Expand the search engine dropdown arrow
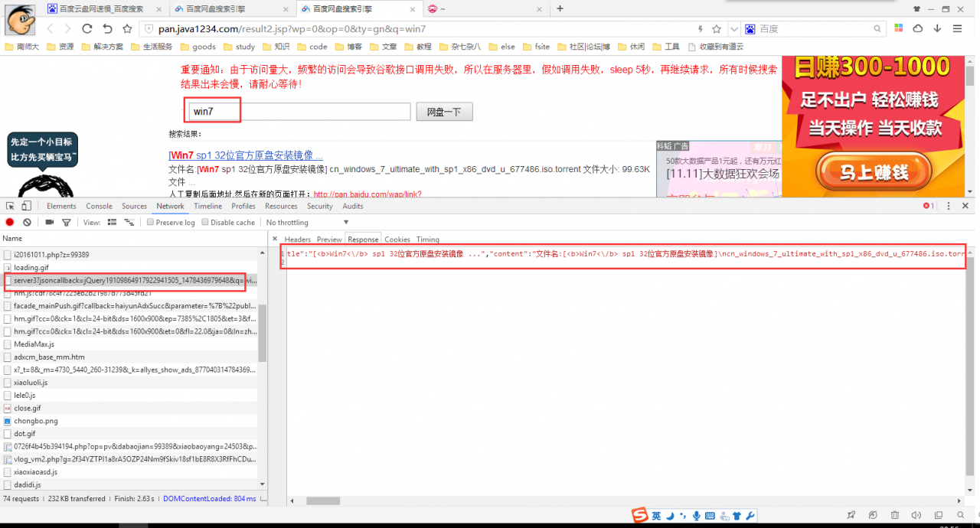The width and height of the screenshot is (980, 528). [733, 28]
